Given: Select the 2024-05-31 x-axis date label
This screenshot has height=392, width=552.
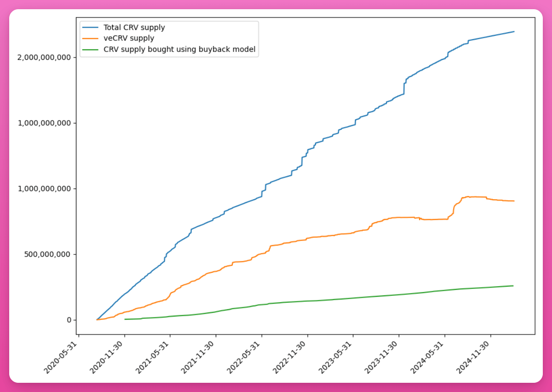Looking at the screenshot, I should (429, 357).
